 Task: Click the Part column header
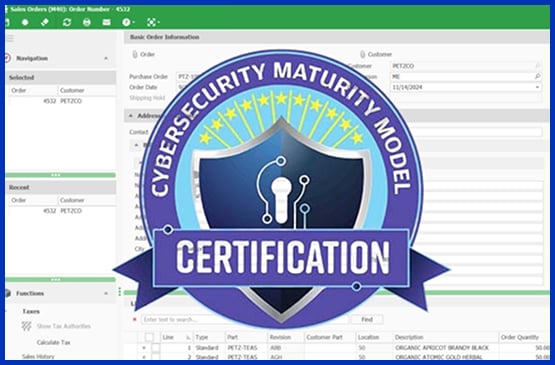(246, 337)
